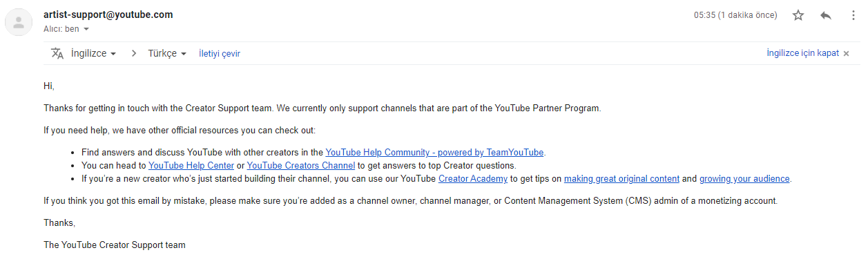Screen dimensions: 868x266
Task: Click the sender avatar icon
Action: point(19,22)
